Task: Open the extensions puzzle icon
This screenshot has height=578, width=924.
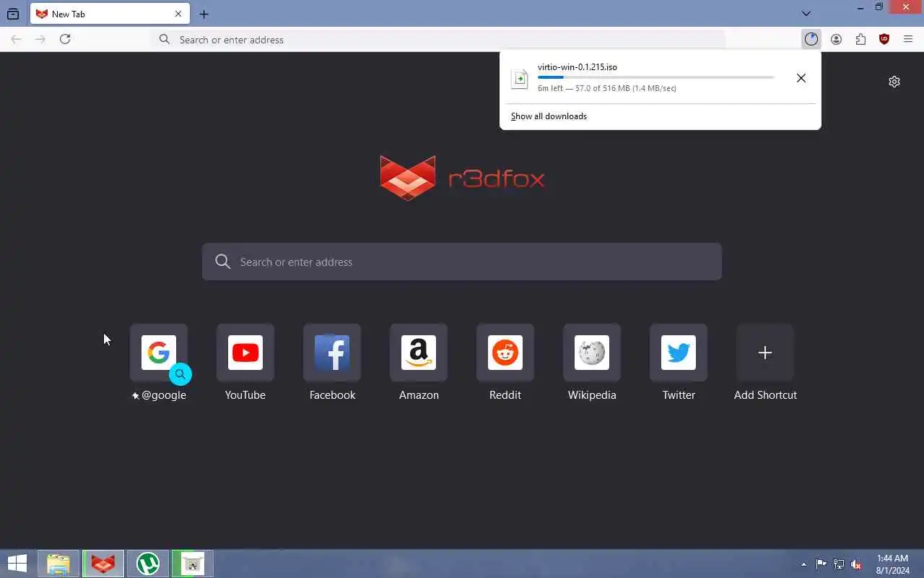Action: pos(860,39)
